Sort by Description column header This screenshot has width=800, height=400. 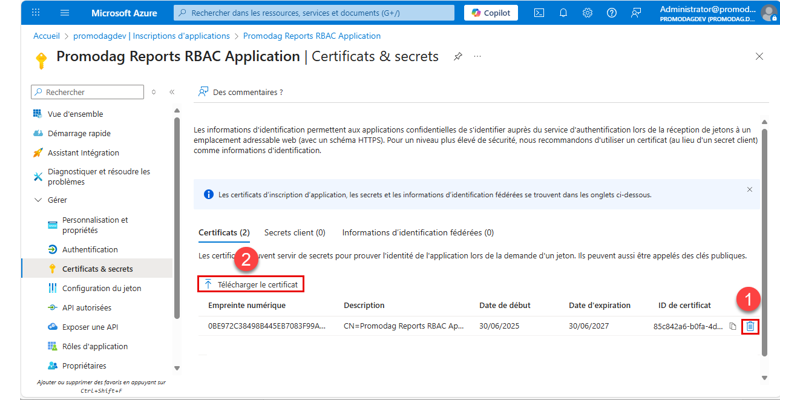click(x=364, y=305)
